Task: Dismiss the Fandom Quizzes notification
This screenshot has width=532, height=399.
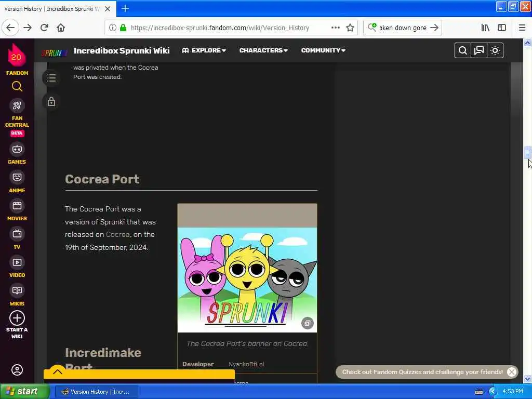Action: click(x=512, y=372)
